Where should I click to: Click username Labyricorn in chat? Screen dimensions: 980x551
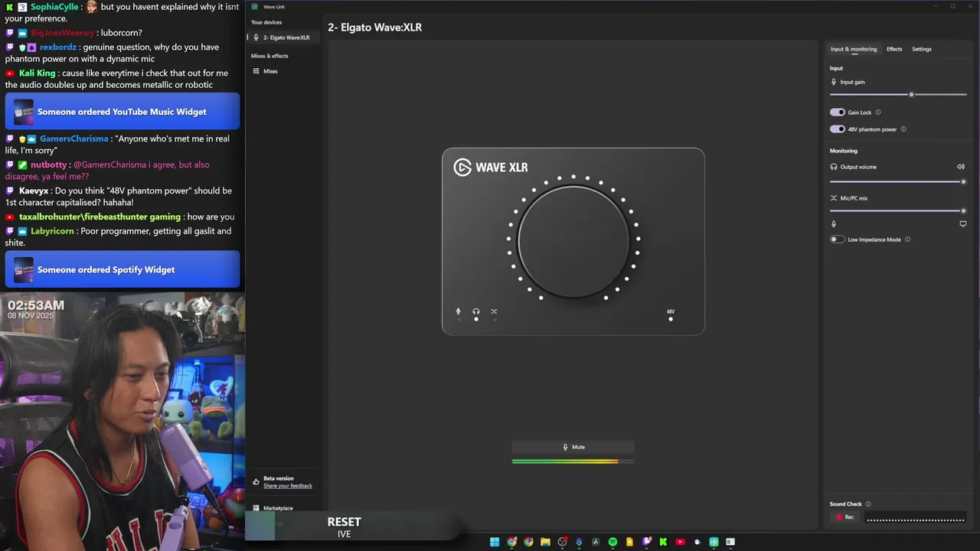53,231
